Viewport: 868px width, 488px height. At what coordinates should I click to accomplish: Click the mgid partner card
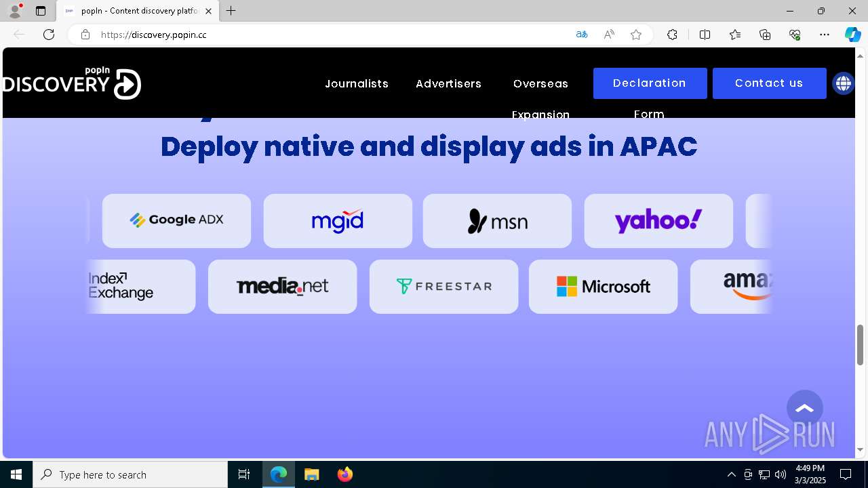click(338, 221)
